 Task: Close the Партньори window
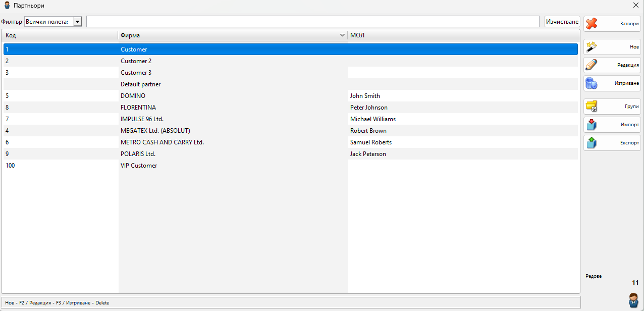(635, 6)
